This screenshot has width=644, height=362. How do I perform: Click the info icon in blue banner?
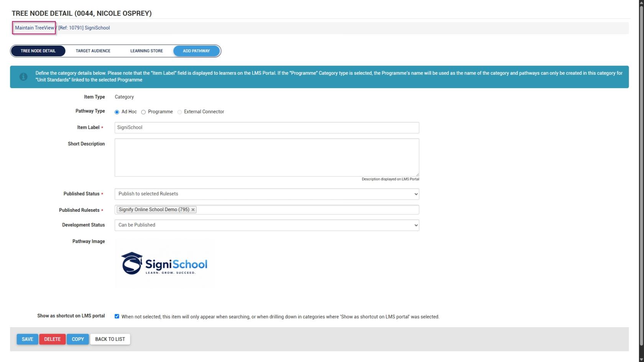tap(23, 77)
